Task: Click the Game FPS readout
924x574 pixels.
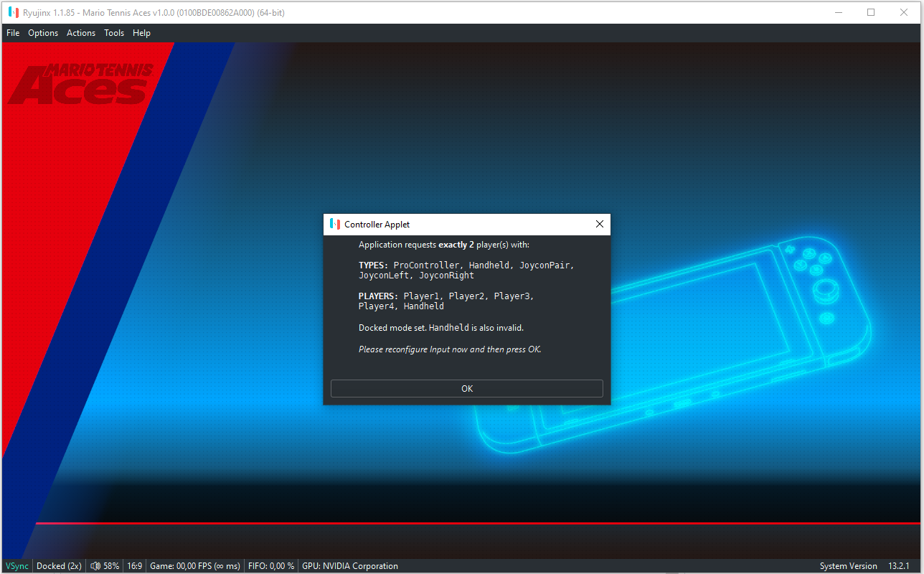Action: (x=195, y=566)
